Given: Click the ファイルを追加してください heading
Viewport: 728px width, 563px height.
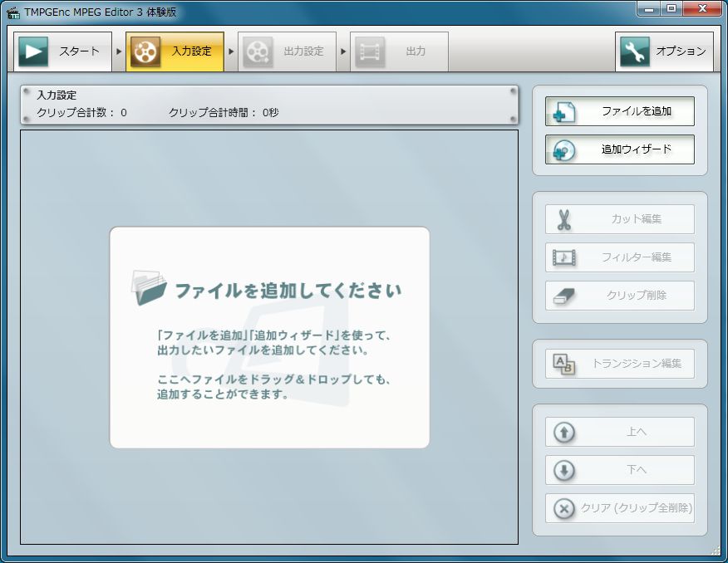Looking at the screenshot, I should [288, 291].
